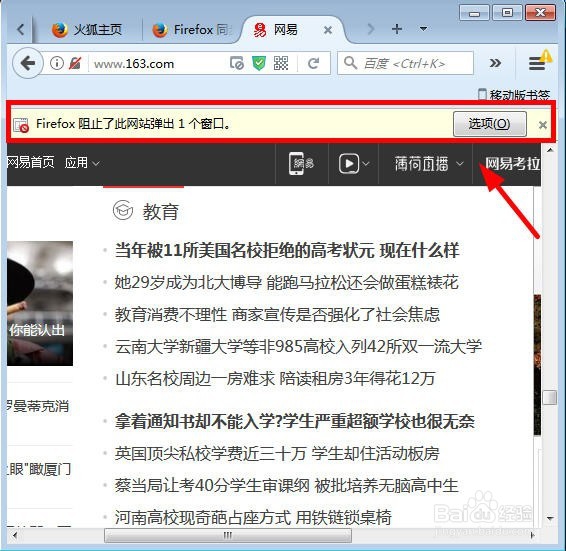Click the 教育 section heading
This screenshot has height=551, width=566.
pyautogui.click(x=161, y=211)
